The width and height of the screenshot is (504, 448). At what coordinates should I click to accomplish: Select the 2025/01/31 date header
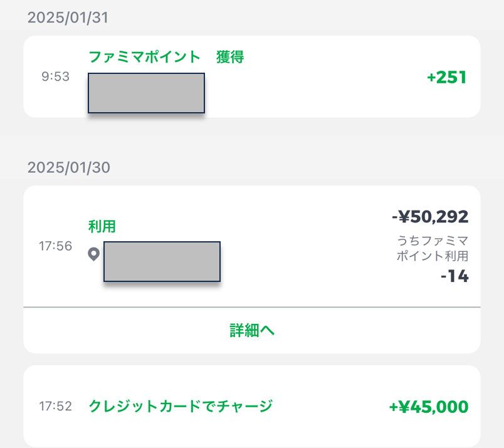pos(68,18)
